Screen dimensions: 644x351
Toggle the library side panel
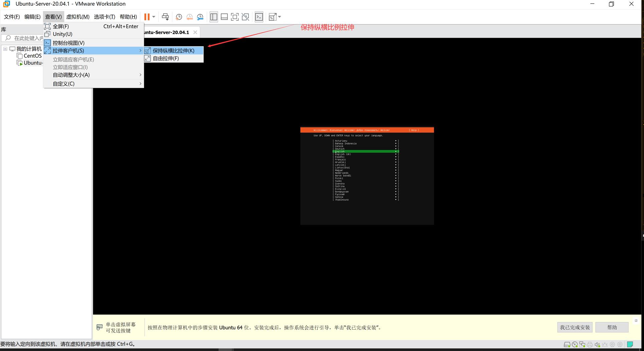[214, 17]
